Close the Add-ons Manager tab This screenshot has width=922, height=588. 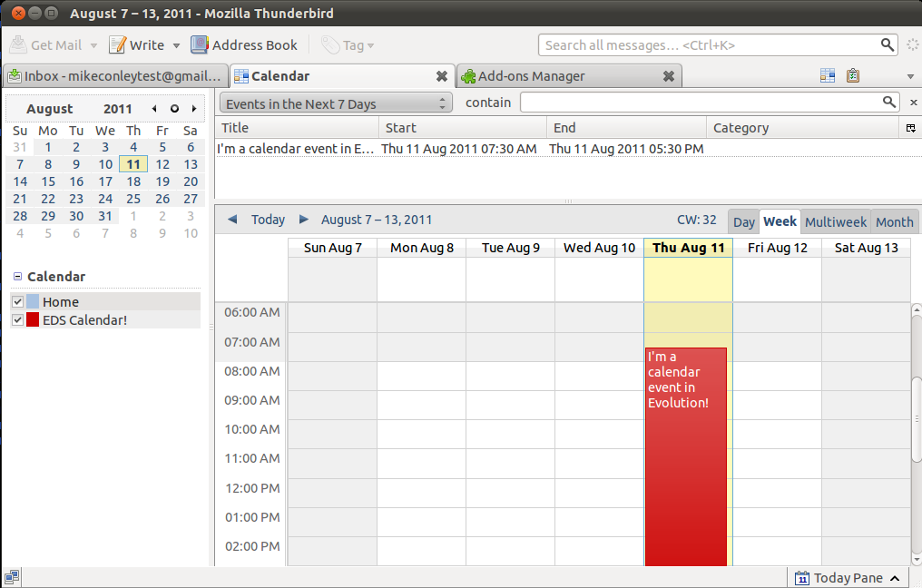click(669, 76)
